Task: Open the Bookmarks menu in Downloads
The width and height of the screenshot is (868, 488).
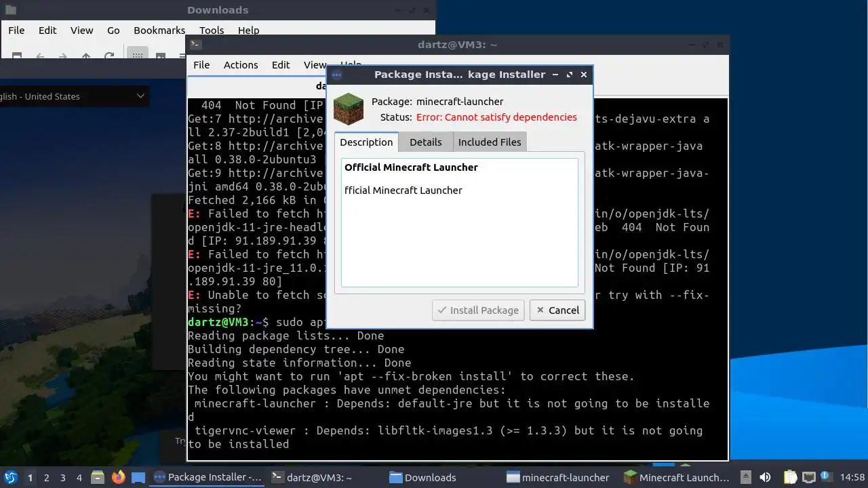Action: [159, 30]
